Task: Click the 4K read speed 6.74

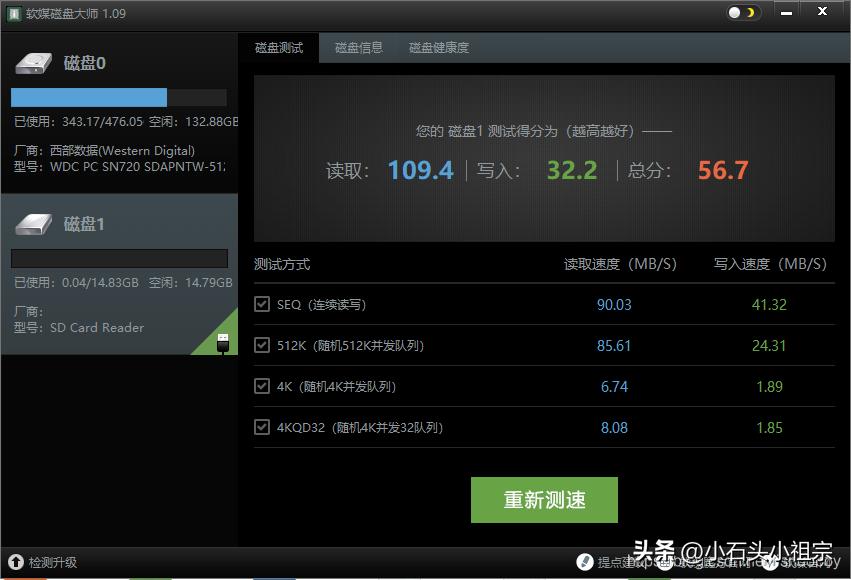Action: 614,386
